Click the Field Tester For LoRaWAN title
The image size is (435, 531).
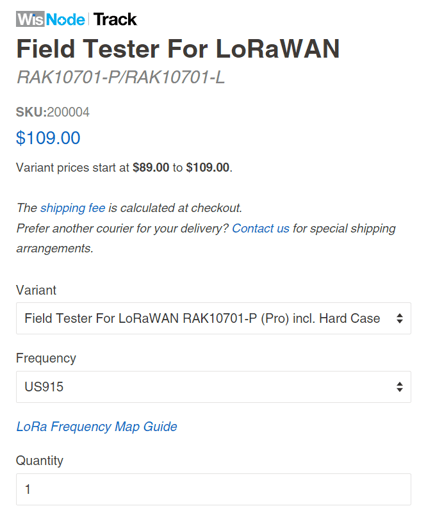tap(178, 49)
